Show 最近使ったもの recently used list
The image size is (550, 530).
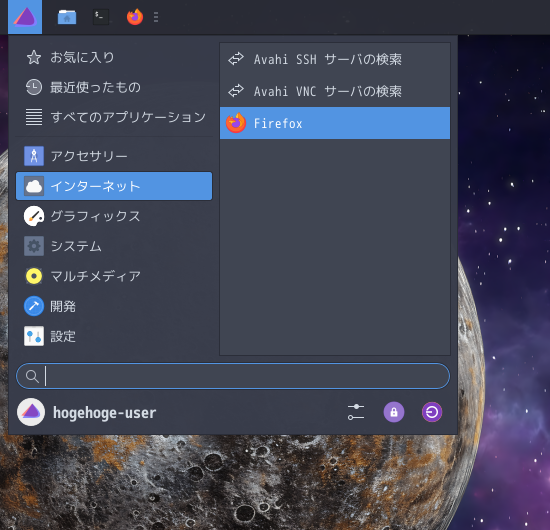[x=114, y=87]
